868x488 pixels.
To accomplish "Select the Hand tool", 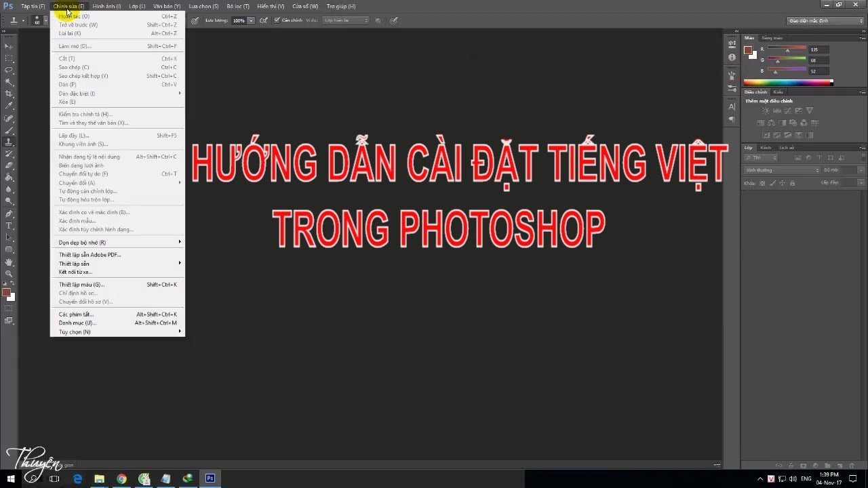I will (x=9, y=262).
